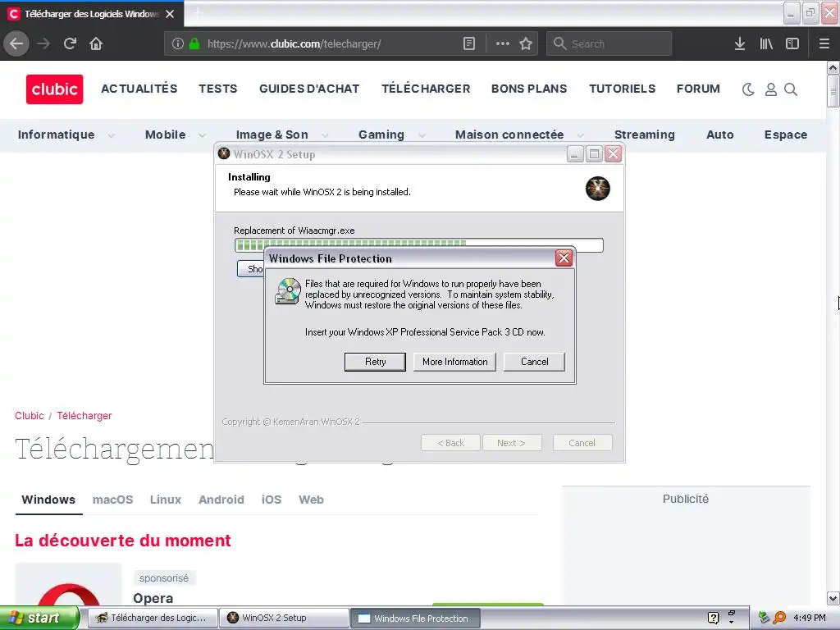This screenshot has width=840, height=630.
Task: Click the 4:49 PM taskbar clock
Action: [810, 618]
